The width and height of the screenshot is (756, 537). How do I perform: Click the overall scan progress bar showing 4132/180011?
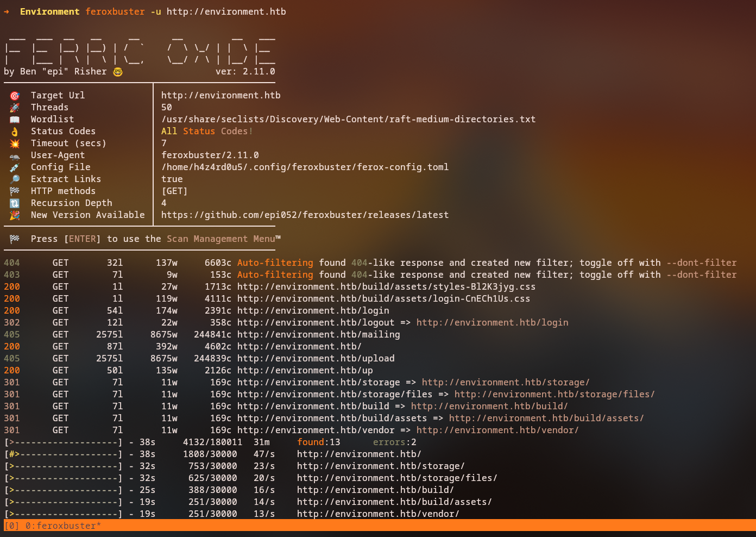tap(63, 442)
